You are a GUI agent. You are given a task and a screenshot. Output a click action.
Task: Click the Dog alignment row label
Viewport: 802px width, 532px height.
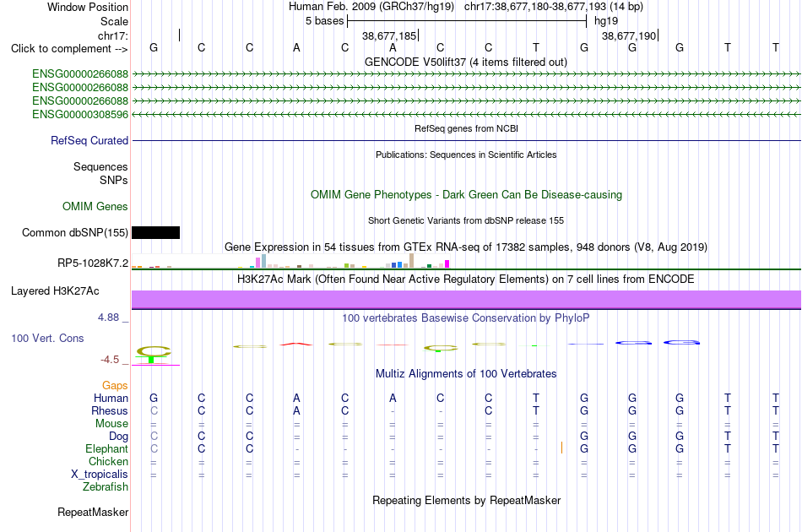(x=118, y=437)
